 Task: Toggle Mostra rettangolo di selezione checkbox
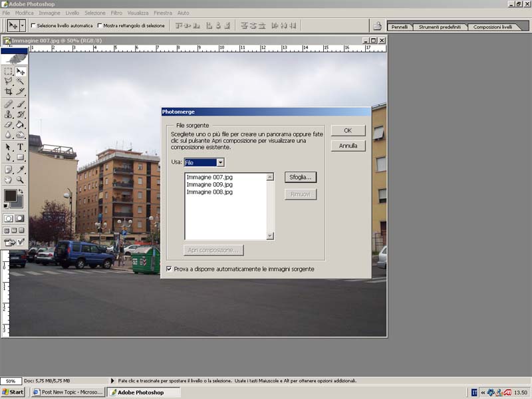pyautogui.click(x=100, y=26)
